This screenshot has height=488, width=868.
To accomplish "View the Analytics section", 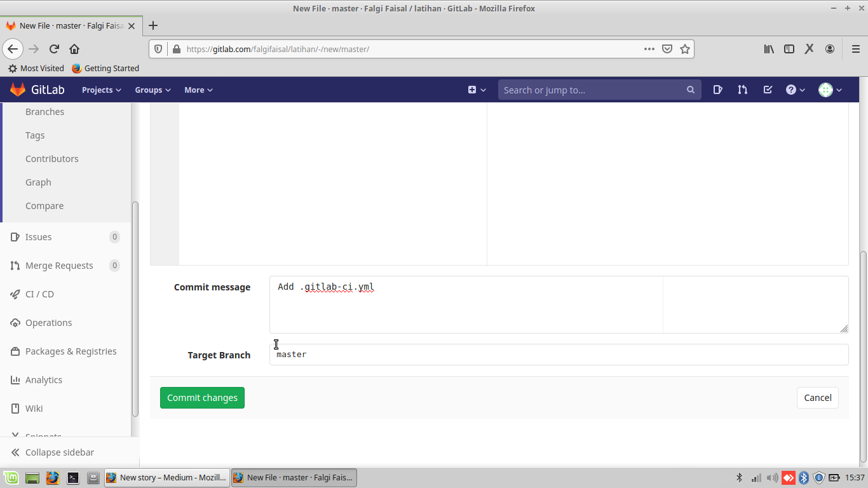I will point(44,379).
